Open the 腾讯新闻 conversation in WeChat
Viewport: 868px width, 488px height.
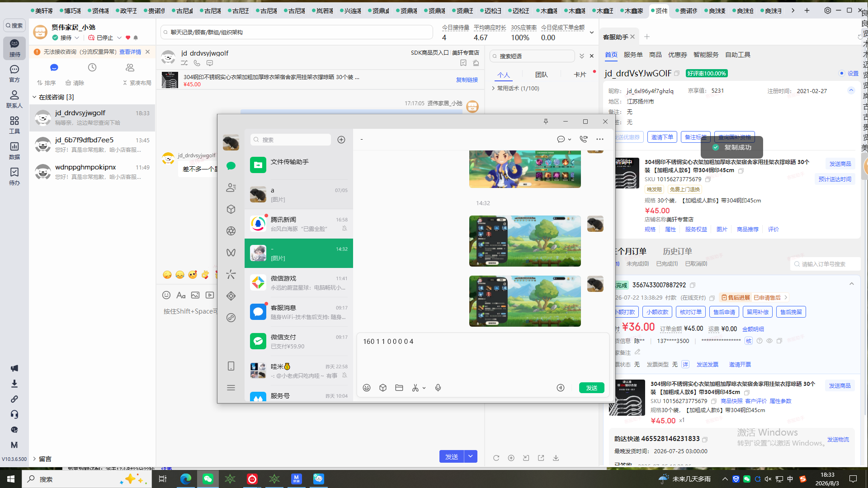point(299,224)
